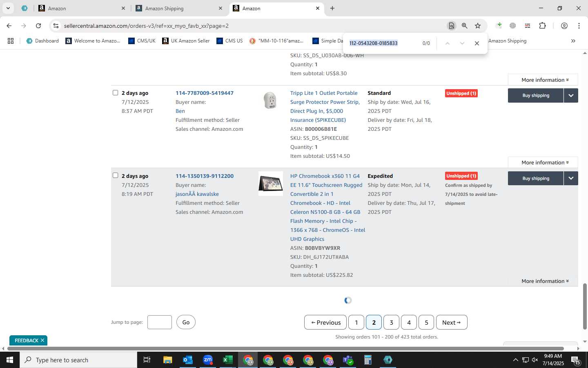This screenshot has width=588, height=368.
Task: Click the browser address bar URL
Action: tap(146, 26)
